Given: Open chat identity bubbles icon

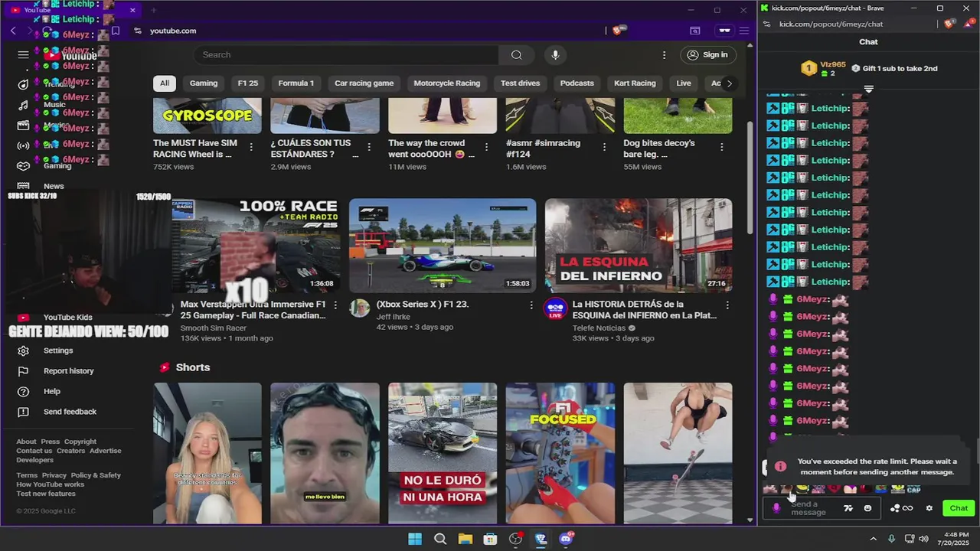Looking at the screenshot, I should click(x=895, y=508).
